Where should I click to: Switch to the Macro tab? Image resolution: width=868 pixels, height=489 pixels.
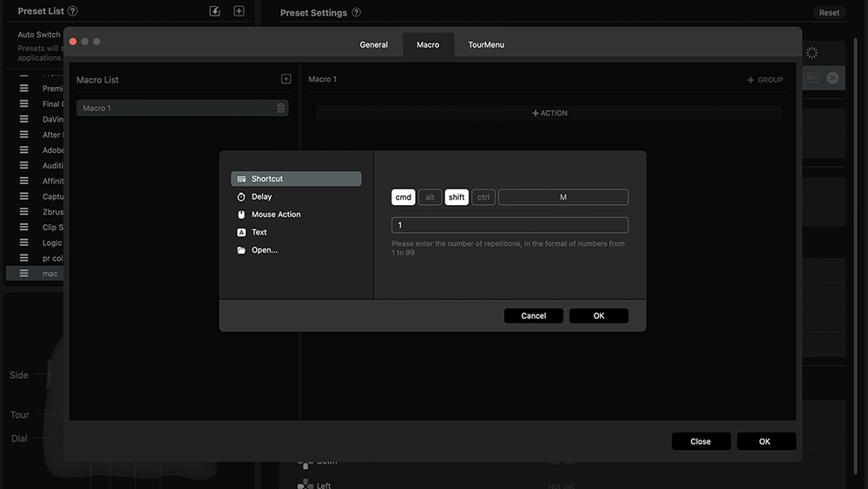[x=428, y=45]
